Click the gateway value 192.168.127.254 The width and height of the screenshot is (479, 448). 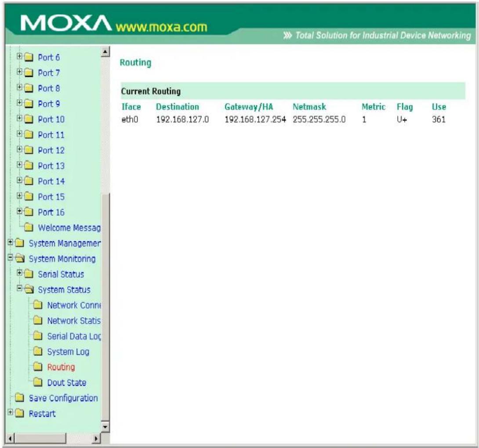click(x=255, y=119)
